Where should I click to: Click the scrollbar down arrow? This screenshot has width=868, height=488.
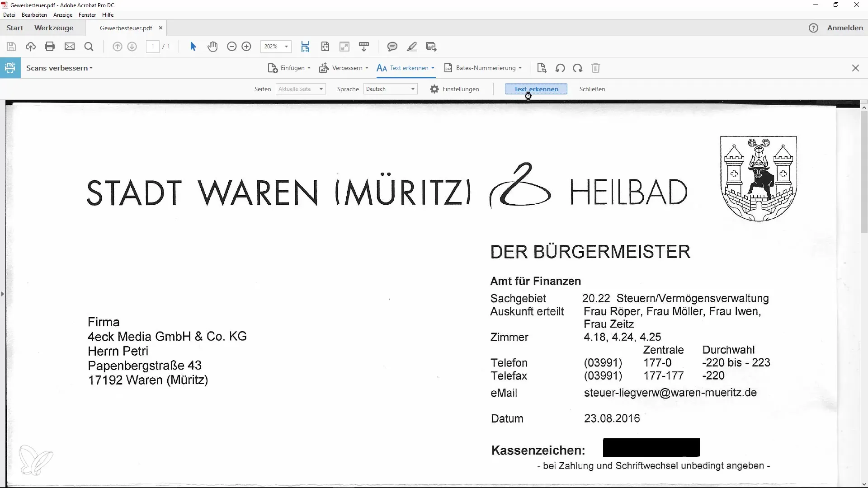pos(864,484)
